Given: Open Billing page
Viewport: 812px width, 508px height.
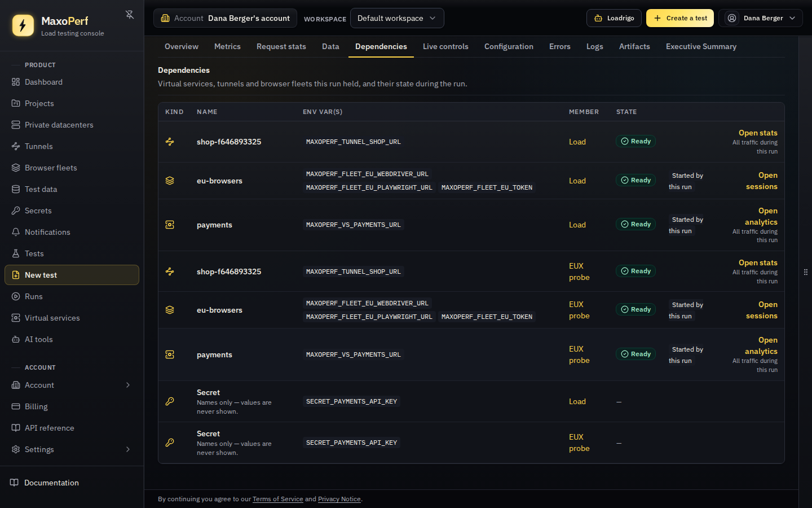Looking at the screenshot, I should [72, 406].
